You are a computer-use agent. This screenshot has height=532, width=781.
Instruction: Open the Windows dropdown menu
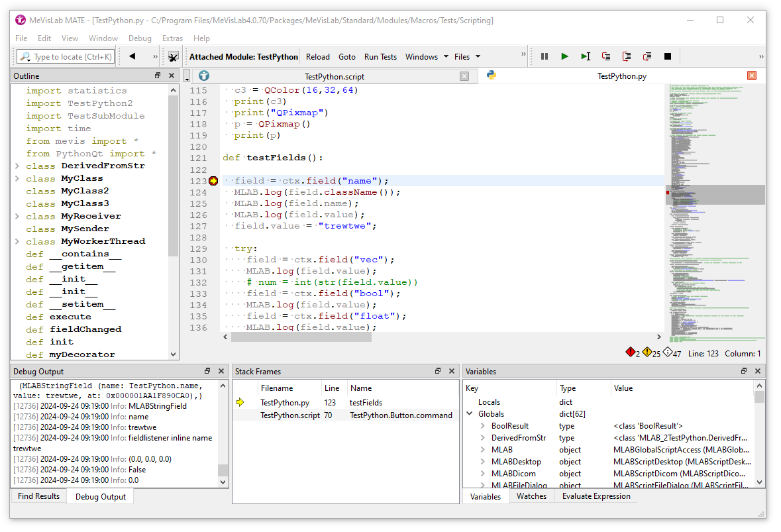point(427,57)
